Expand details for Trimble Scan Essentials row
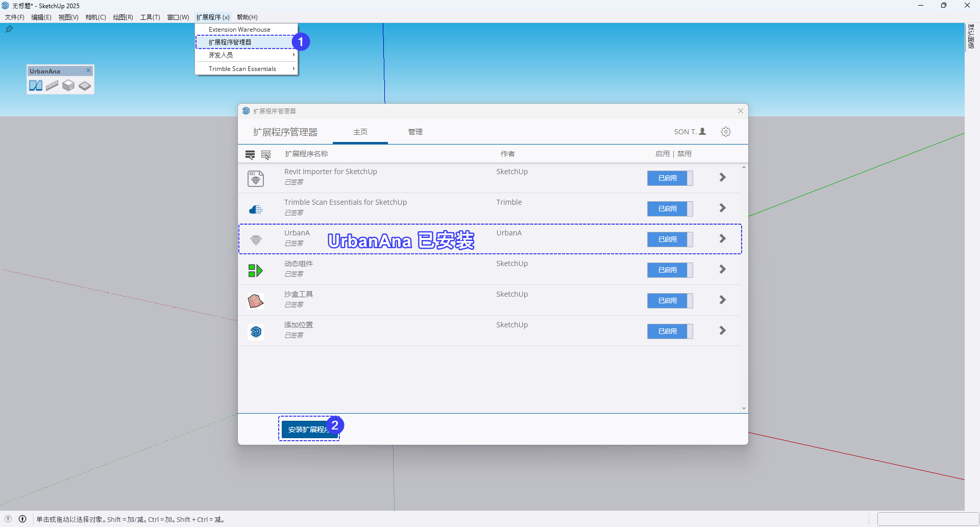This screenshot has width=980, height=527. tap(723, 208)
